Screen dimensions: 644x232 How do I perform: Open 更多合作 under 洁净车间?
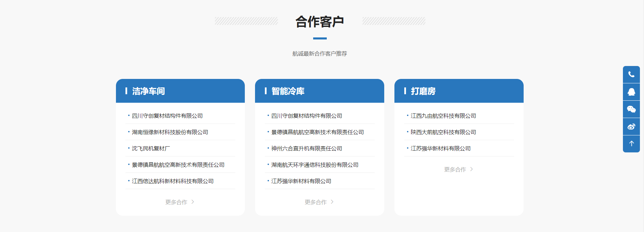(x=180, y=202)
